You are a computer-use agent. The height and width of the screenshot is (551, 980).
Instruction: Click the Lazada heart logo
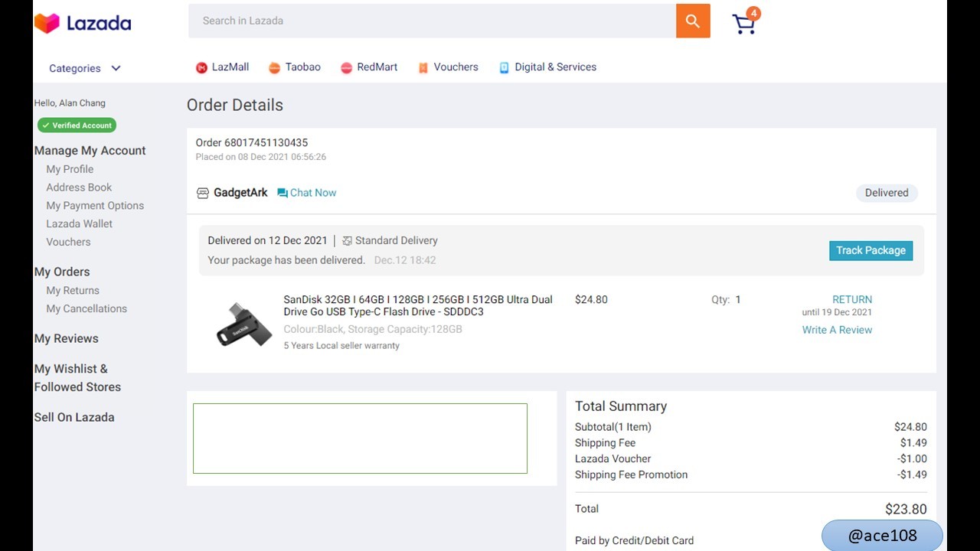[47, 23]
